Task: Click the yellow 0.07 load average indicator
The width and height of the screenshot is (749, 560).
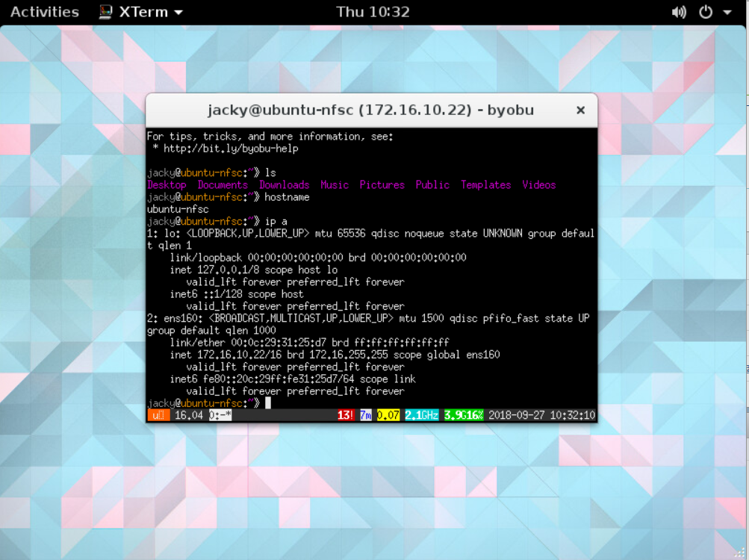Action: (388, 415)
